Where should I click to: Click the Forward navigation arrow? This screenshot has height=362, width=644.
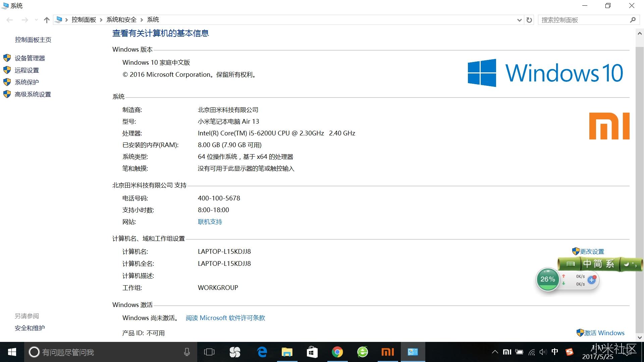click(x=25, y=20)
